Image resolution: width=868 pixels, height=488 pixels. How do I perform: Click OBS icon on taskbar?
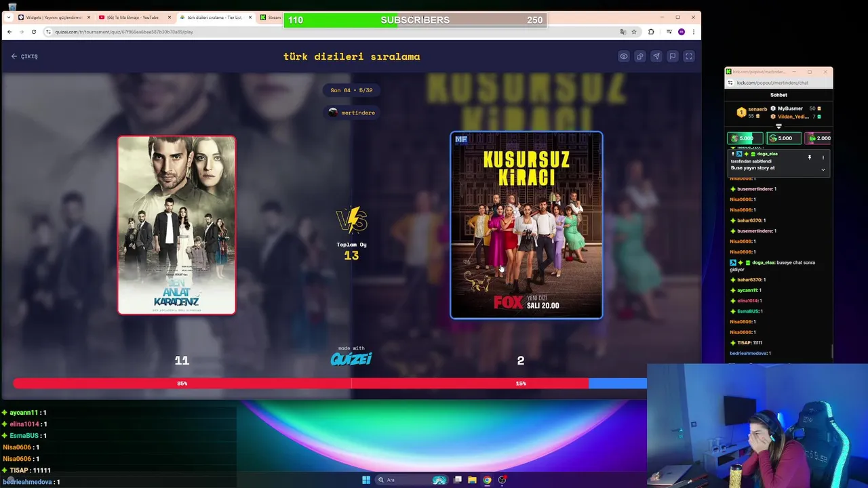coord(502,480)
